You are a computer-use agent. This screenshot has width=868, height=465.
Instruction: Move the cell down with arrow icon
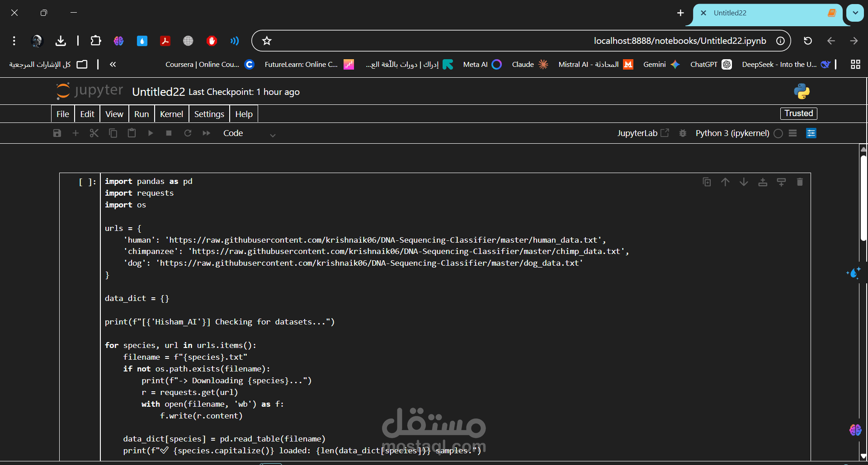pos(744,182)
